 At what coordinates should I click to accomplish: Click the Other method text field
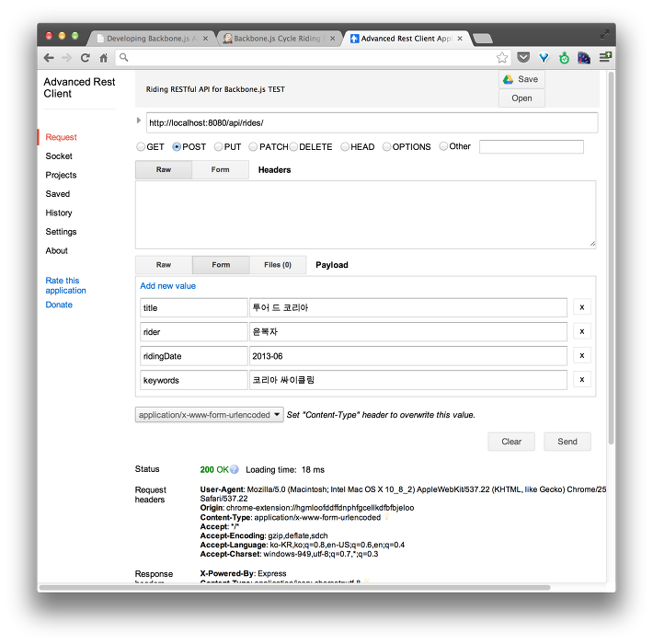[531, 146]
